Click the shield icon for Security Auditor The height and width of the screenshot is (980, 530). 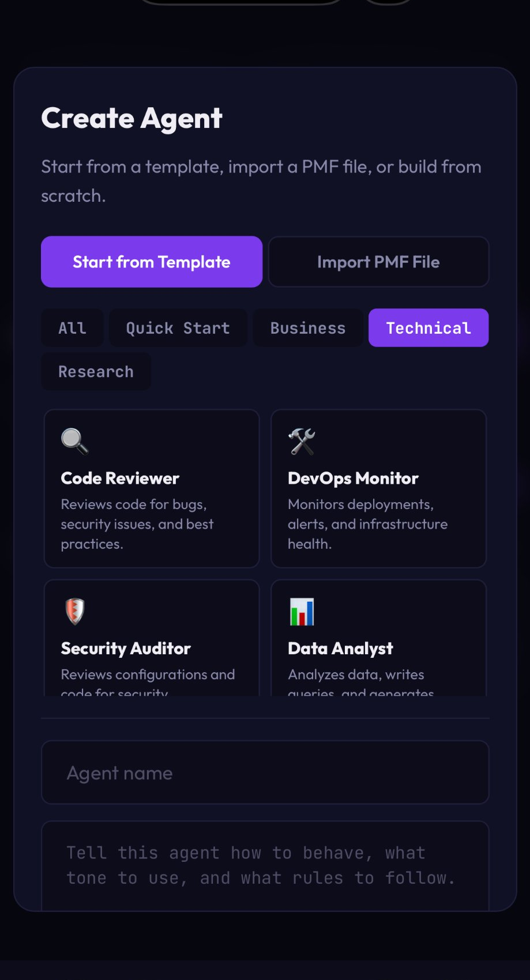click(74, 612)
